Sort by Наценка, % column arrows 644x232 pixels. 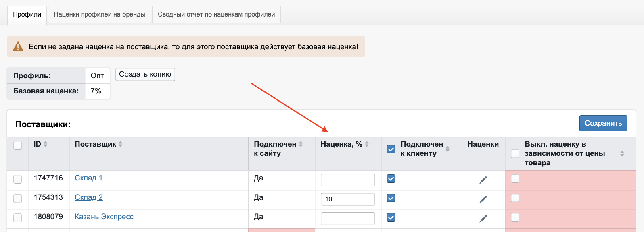367,144
